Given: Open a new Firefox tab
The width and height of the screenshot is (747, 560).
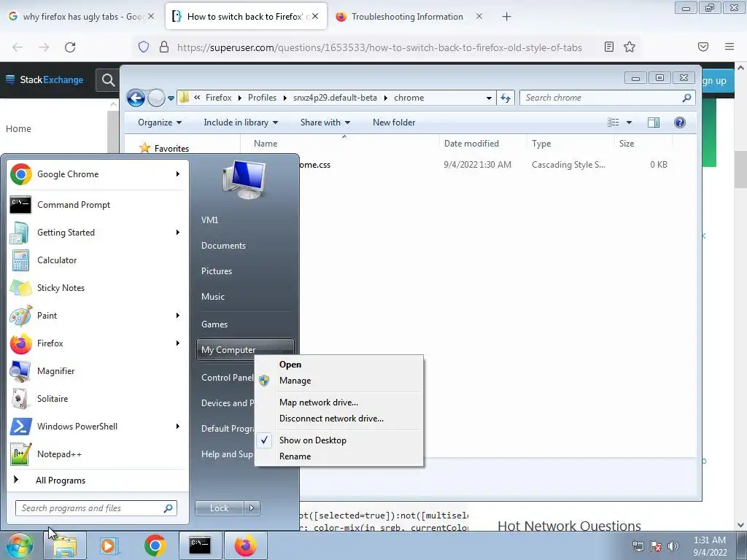Looking at the screenshot, I should click(x=506, y=17).
